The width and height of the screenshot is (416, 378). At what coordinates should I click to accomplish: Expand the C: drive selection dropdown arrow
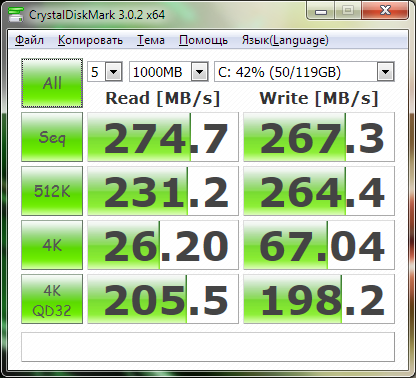click(x=385, y=72)
